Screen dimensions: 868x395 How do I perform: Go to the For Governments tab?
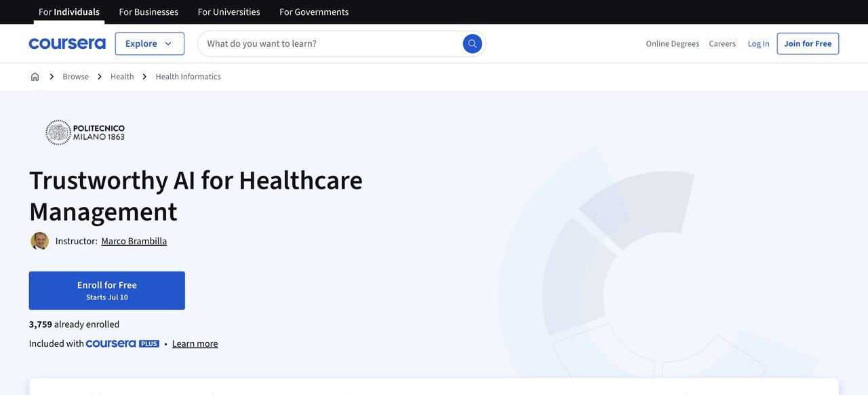314,12
